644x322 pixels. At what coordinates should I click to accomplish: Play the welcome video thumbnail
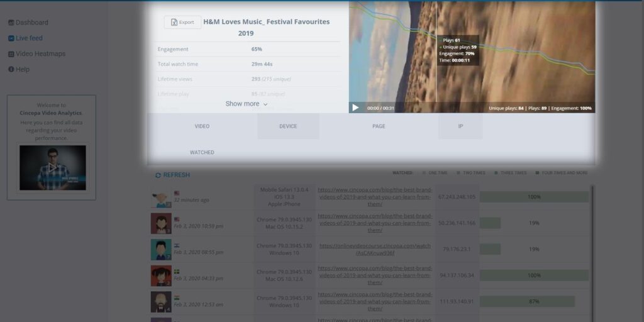[52, 168]
